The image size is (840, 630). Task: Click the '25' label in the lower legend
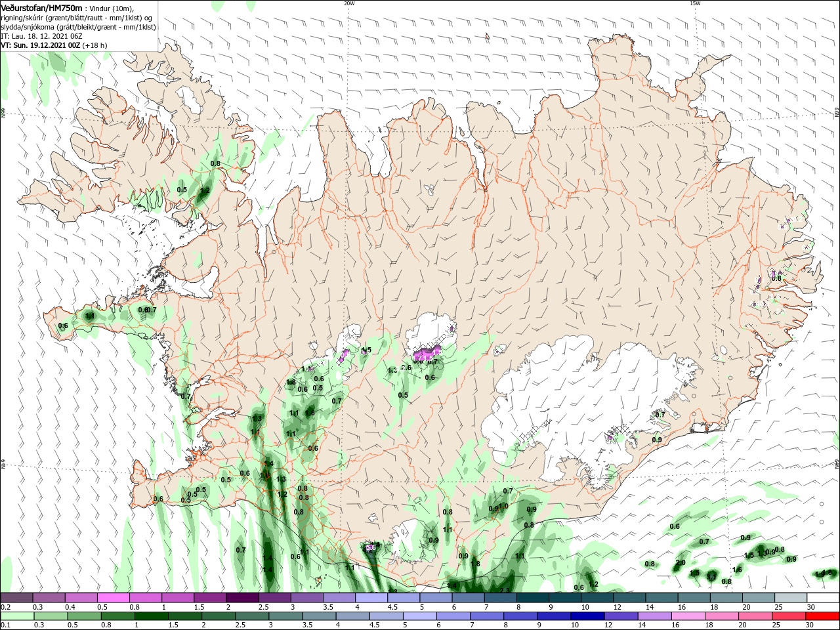pos(776,625)
